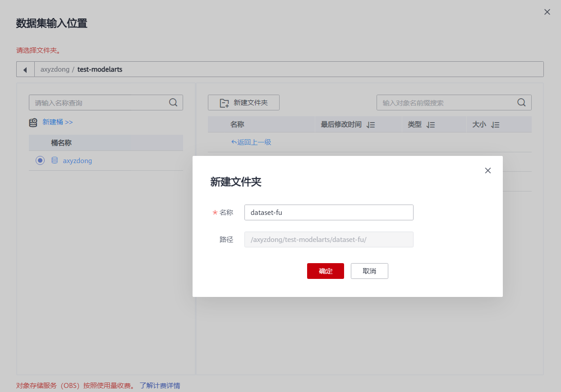Open the 新建桶 >> link

click(x=57, y=122)
